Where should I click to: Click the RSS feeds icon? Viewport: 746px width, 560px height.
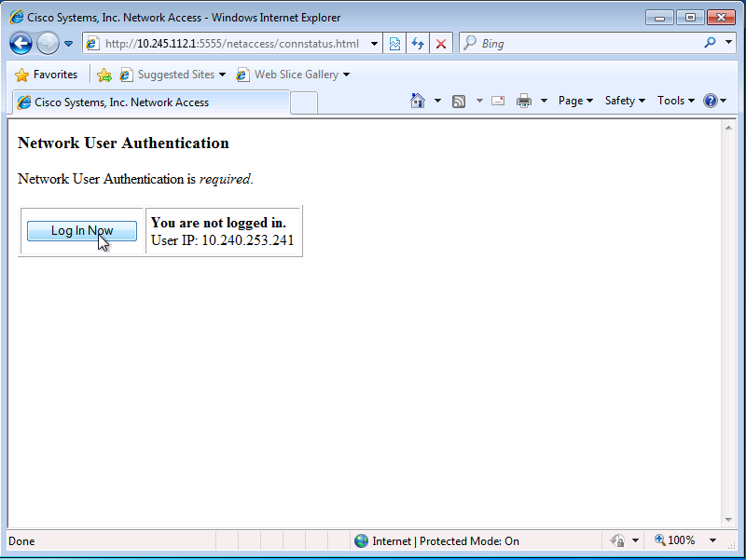point(459,101)
